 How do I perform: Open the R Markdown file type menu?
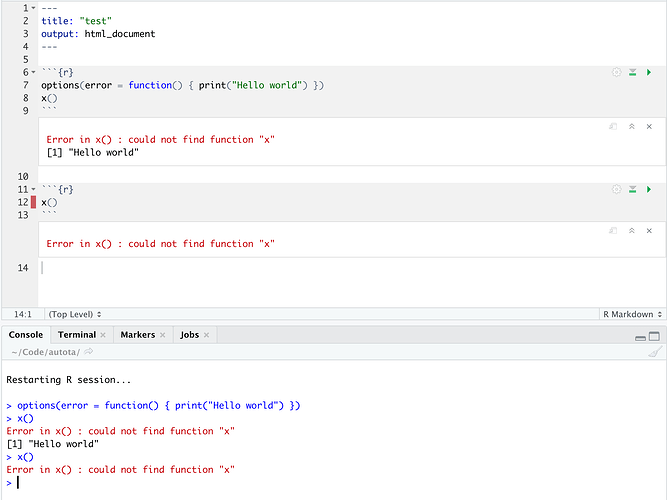(632, 314)
